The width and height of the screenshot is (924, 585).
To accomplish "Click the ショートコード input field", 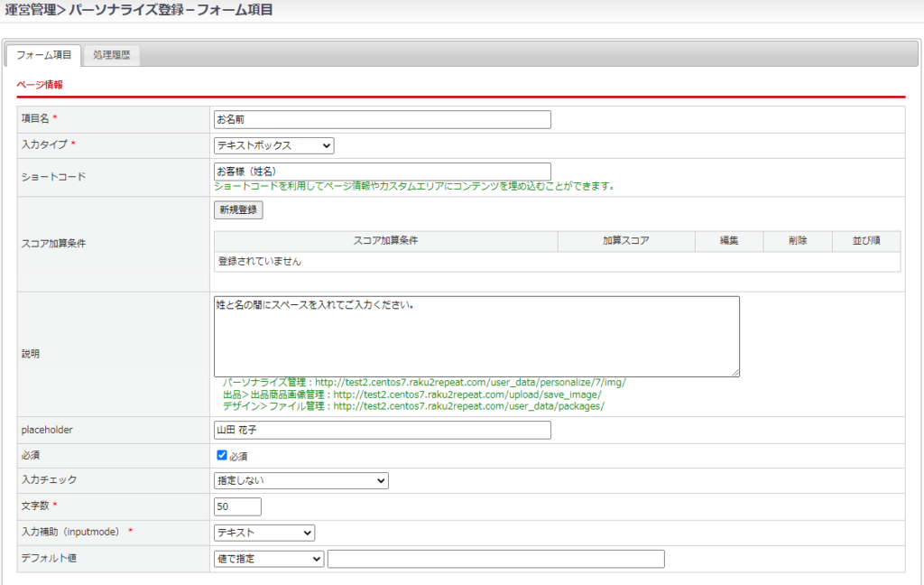I will coord(382,171).
